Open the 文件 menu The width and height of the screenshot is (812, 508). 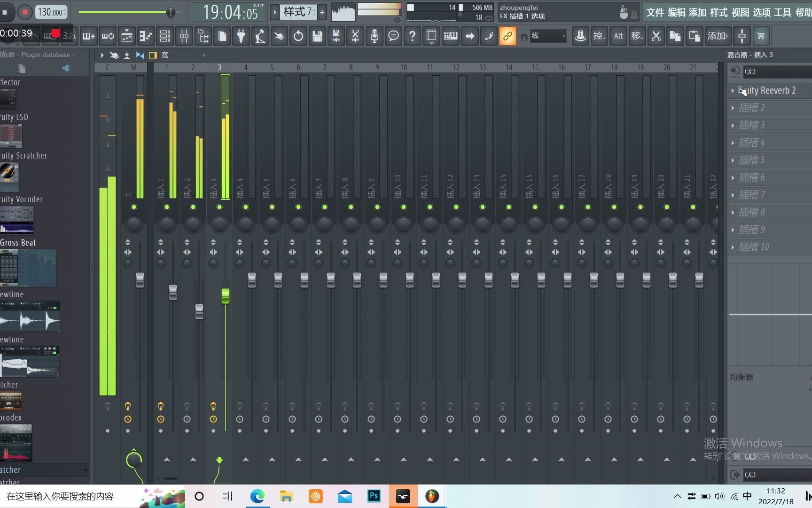(x=655, y=13)
